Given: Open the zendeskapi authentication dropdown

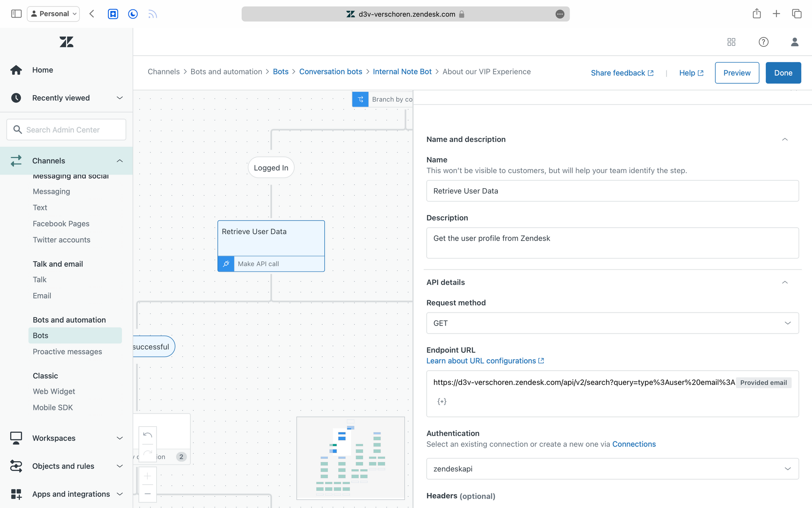Looking at the screenshot, I should (612, 469).
